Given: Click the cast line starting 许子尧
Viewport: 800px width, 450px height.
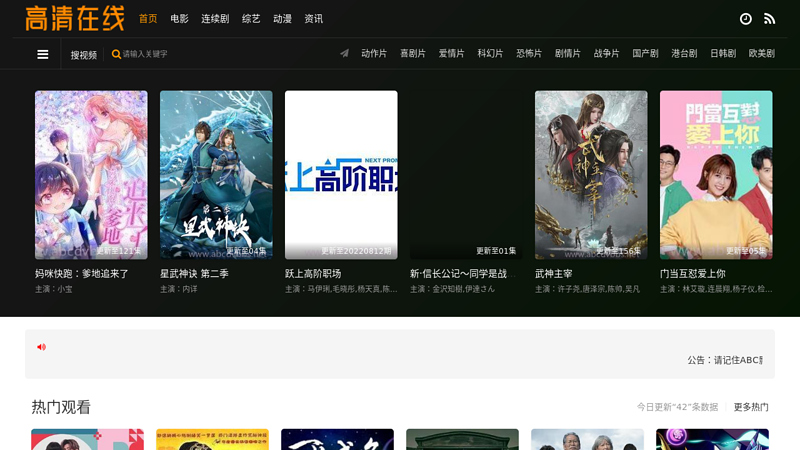Looking at the screenshot, I should [x=587, y=289].
